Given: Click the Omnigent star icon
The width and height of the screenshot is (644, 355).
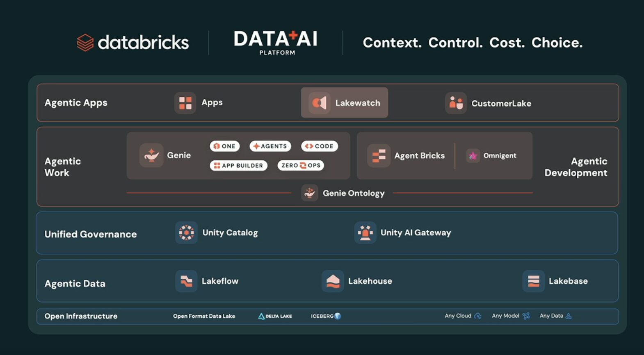Looking at the screenshot, I should (473, 156).
